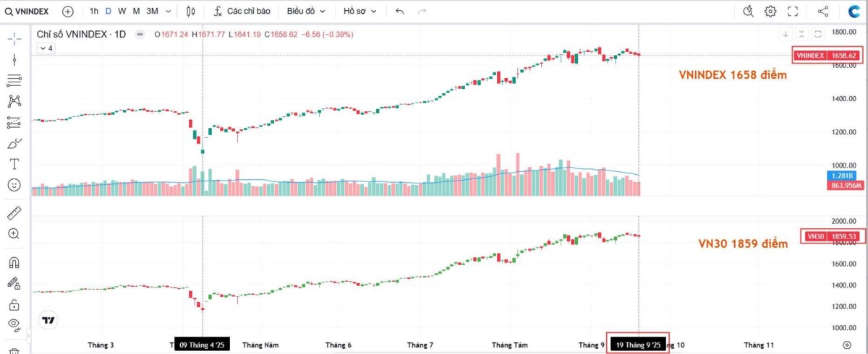Select the 3M timeframe

[x=152, y=12]
